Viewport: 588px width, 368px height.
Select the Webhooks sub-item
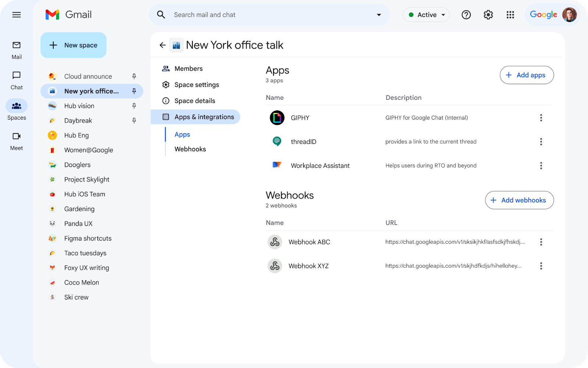pyautogui.click(x=190, y=149)
